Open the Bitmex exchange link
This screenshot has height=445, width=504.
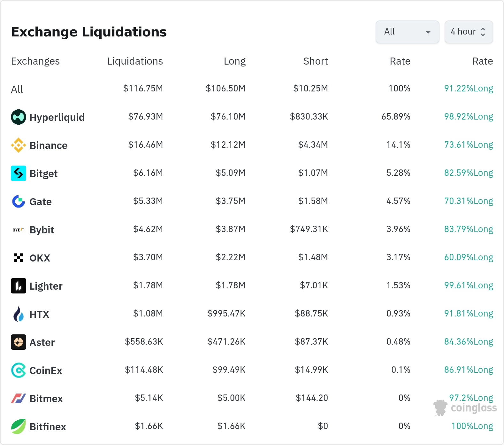coord(46,399)
